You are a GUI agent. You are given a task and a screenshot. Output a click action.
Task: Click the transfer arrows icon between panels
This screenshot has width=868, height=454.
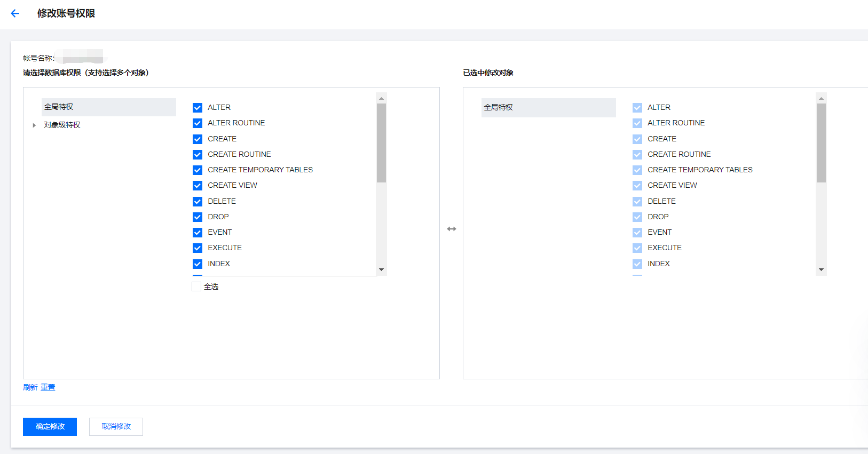click(x=452, y=229)
